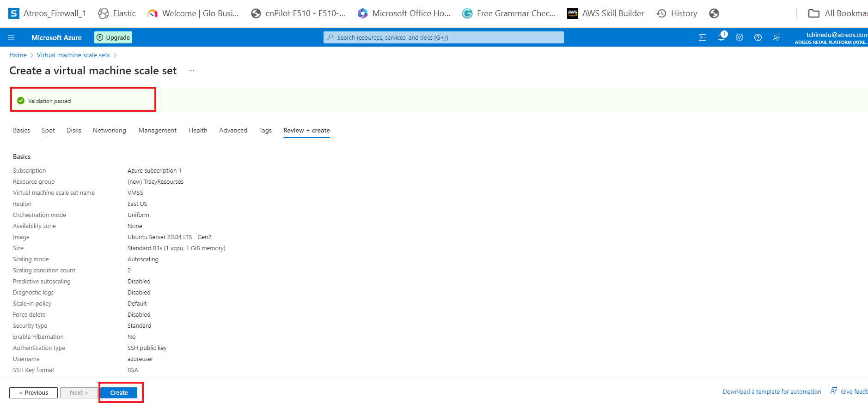Click the Give feedback link
868x403 pixels.
pos(849,391)
